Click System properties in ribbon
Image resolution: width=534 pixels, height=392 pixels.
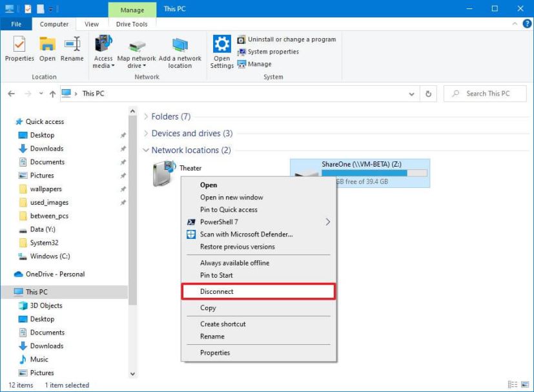[x=272, y=52]
